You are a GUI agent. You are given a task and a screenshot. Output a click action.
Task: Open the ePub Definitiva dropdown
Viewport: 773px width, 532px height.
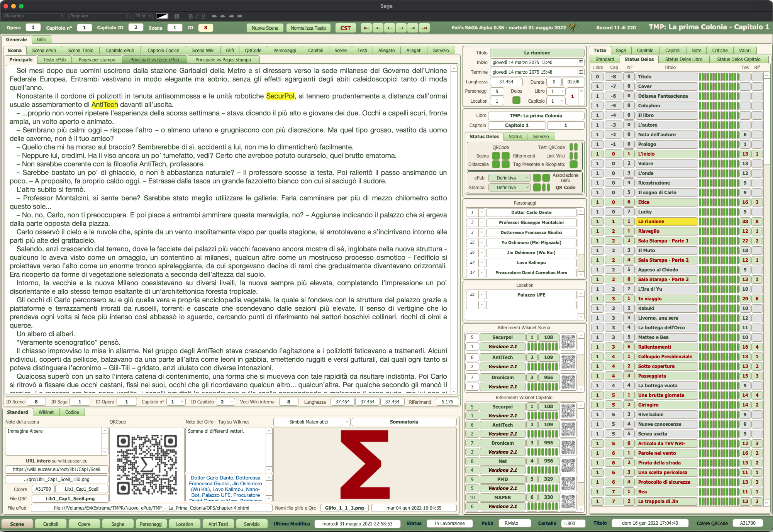[509, 178]
